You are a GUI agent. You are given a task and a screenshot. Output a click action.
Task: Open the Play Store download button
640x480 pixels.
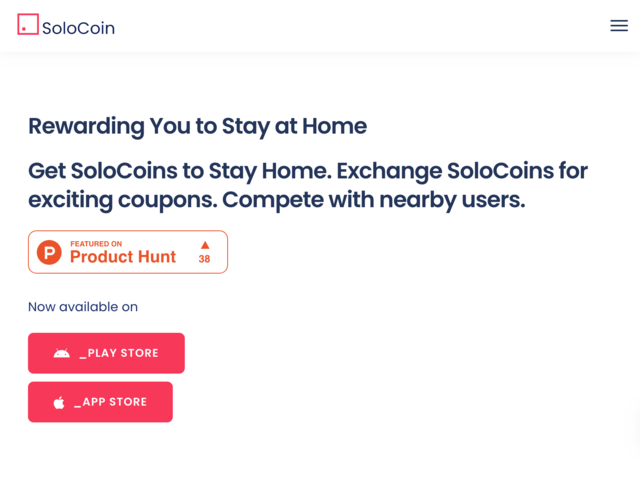click(106, 353)
